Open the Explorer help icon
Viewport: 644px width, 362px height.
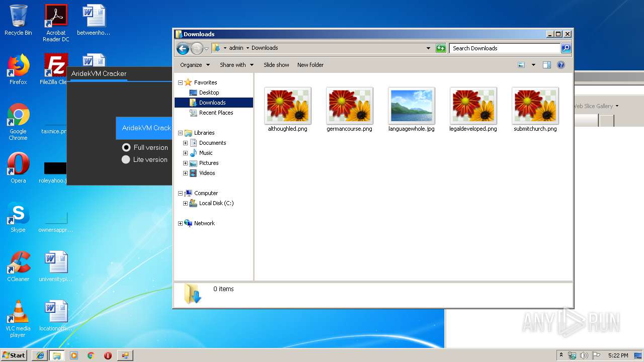point(561,65)
